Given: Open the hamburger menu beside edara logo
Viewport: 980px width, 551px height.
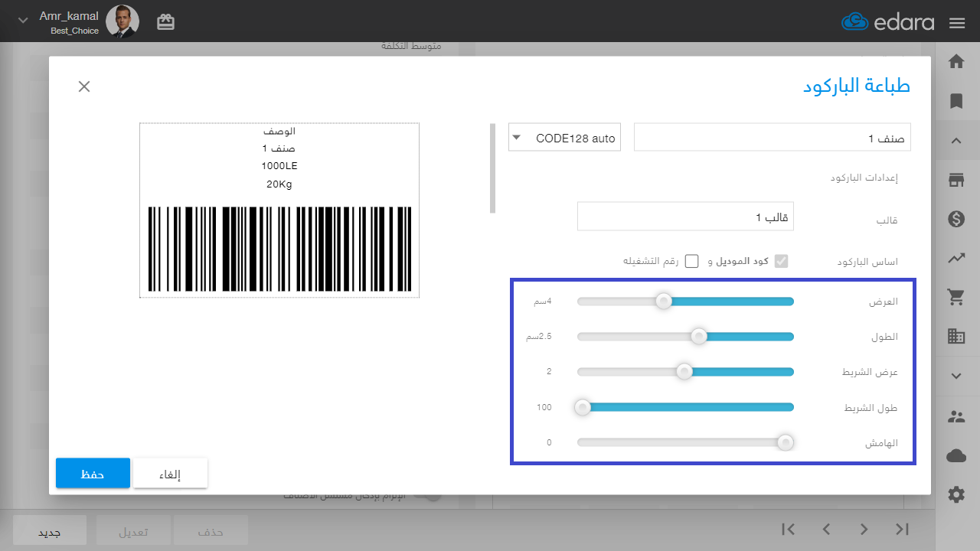Looking at the screenshot, I should tap(956, 22).
